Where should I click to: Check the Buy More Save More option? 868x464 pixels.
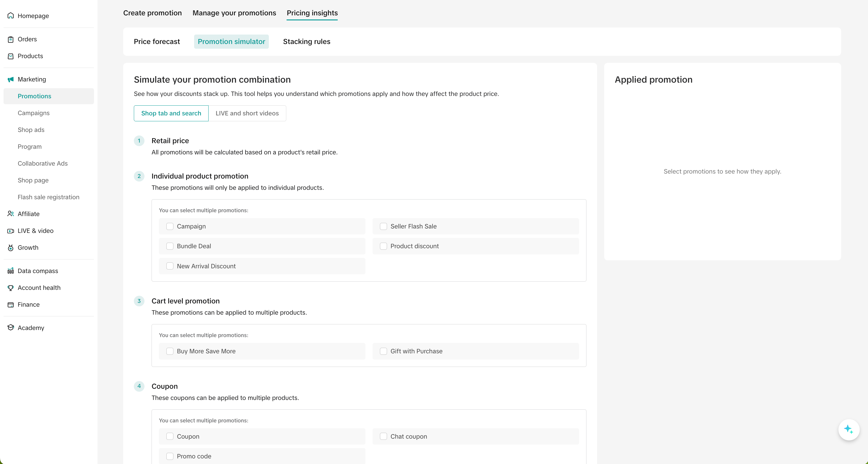(x=170, y=351)
